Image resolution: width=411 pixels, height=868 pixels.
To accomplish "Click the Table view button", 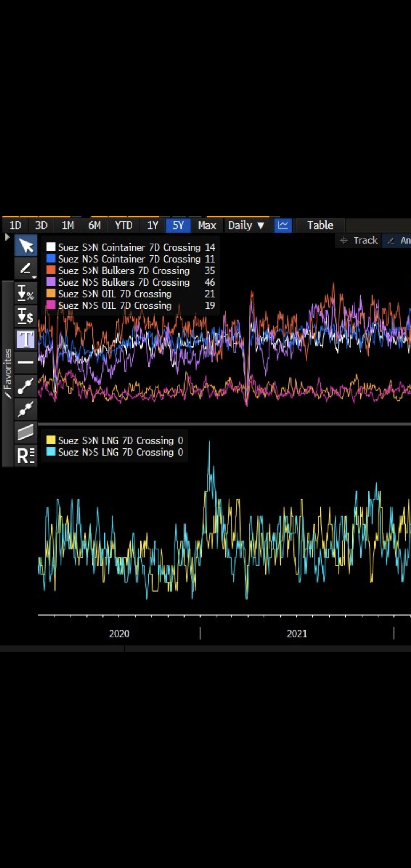I will (320, 225).
